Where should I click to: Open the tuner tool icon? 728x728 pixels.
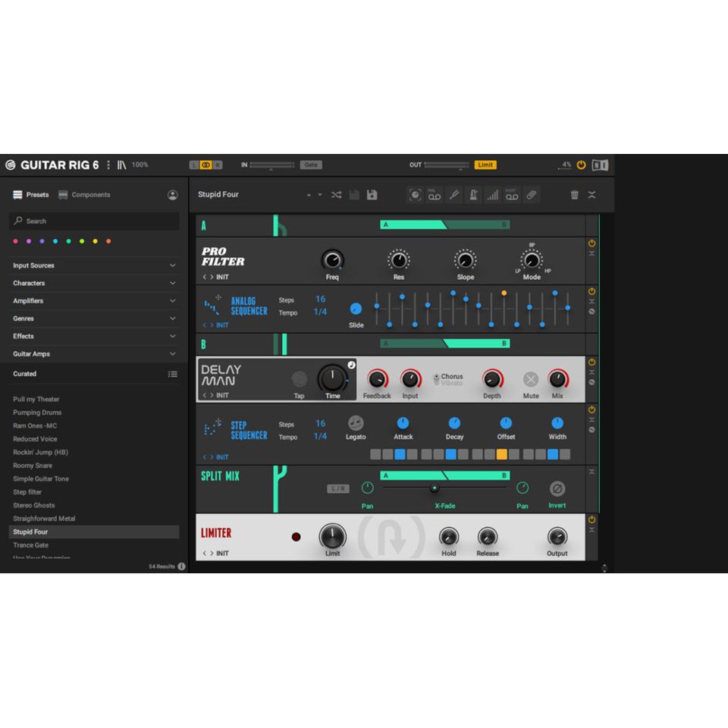[x=453, y=195]
